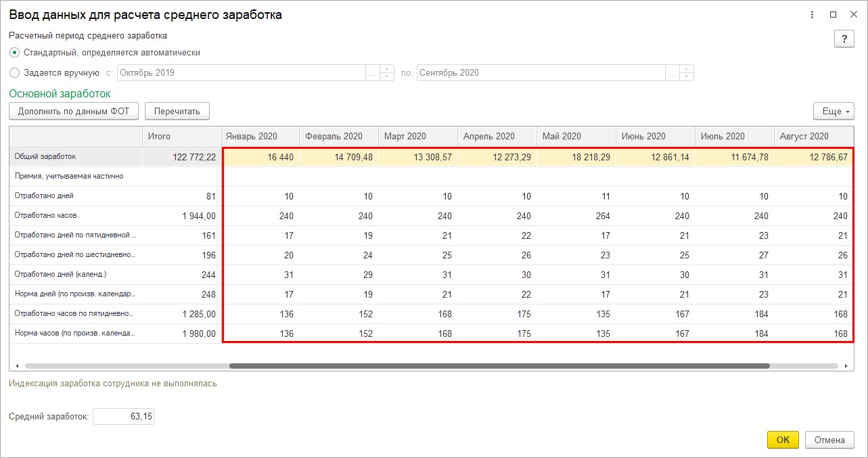
Task: Click the 'Сентябрь 2020' end period field
Action: (x=541, y=72)
